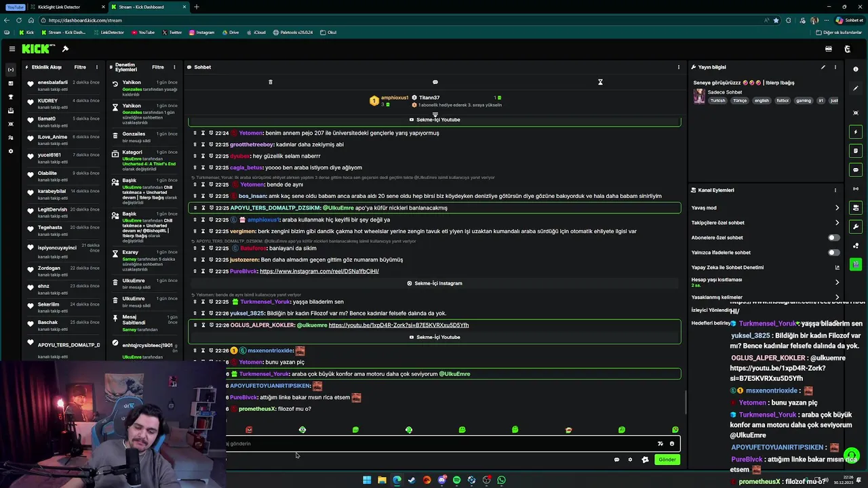Click the moderator hammer icon next to Kick logo

[65, 49]
